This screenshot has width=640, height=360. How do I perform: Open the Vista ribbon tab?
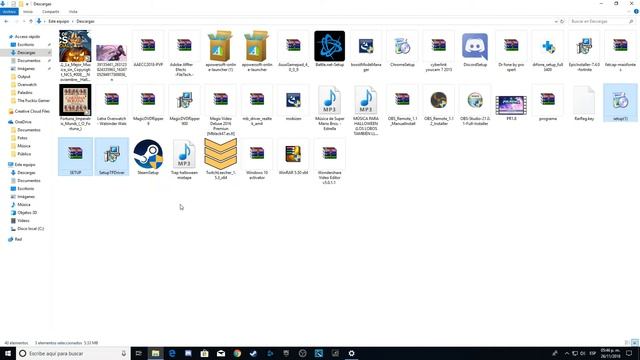coord(73,12)
